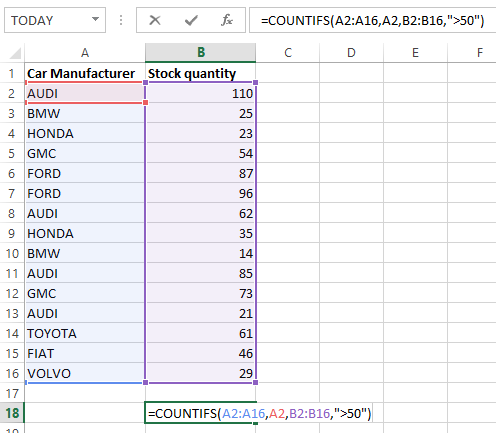Click cell A8 containing AUDI
The width and height of the screenshot is (496, 433).
pyautogui.click(x=85, y=213)
